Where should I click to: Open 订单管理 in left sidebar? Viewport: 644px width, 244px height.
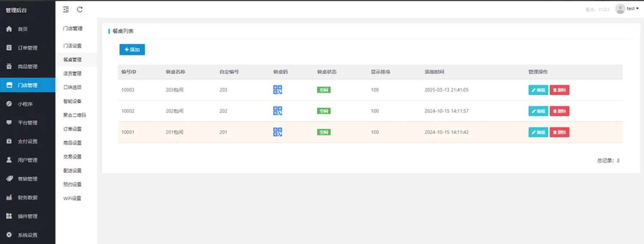(x=28, y=48)
